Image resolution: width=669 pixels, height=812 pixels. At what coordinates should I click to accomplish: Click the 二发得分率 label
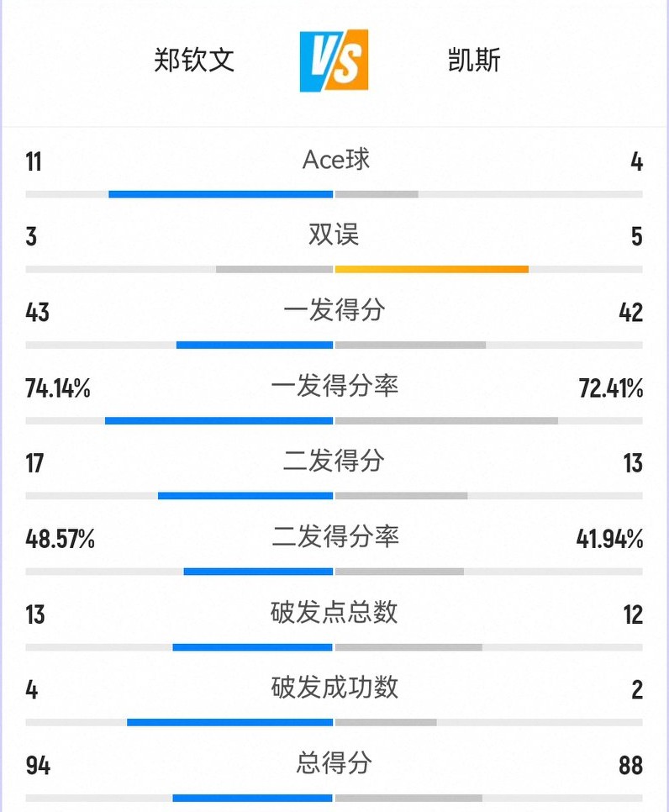coord(334,536)
